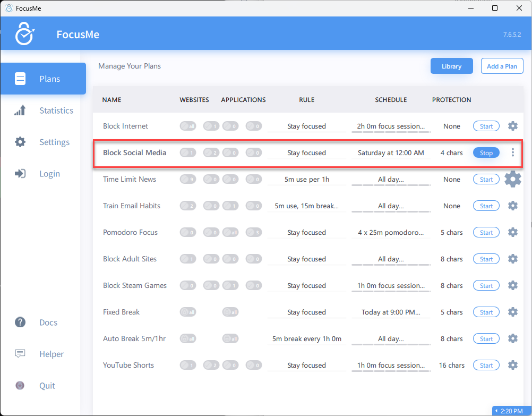Start the Fixed Break plan
The image size is (532, 416).
tap(486, 312)
